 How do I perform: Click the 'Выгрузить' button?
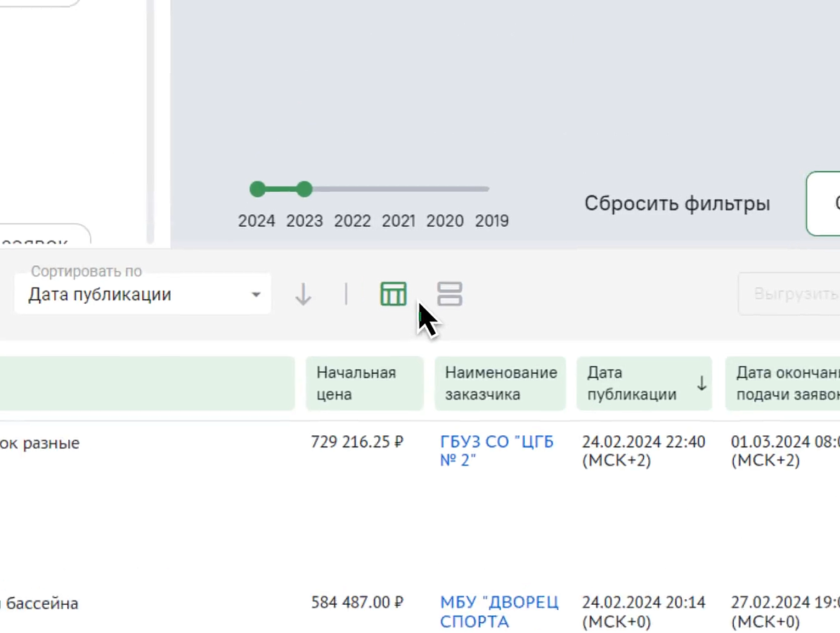[x=789, y=294]
